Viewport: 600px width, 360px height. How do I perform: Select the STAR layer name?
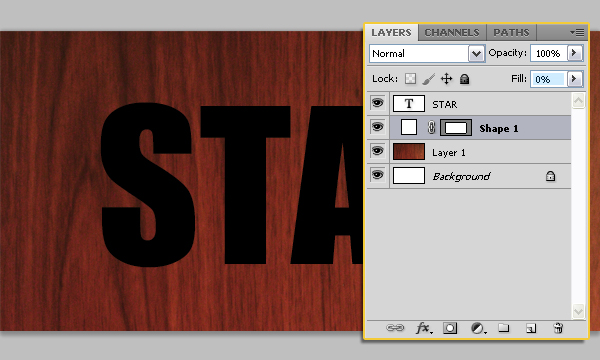(445, 104)
